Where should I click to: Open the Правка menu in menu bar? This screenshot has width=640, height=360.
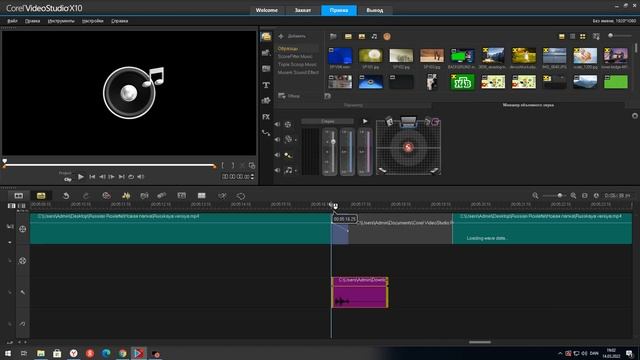click(x=32, y=21)
